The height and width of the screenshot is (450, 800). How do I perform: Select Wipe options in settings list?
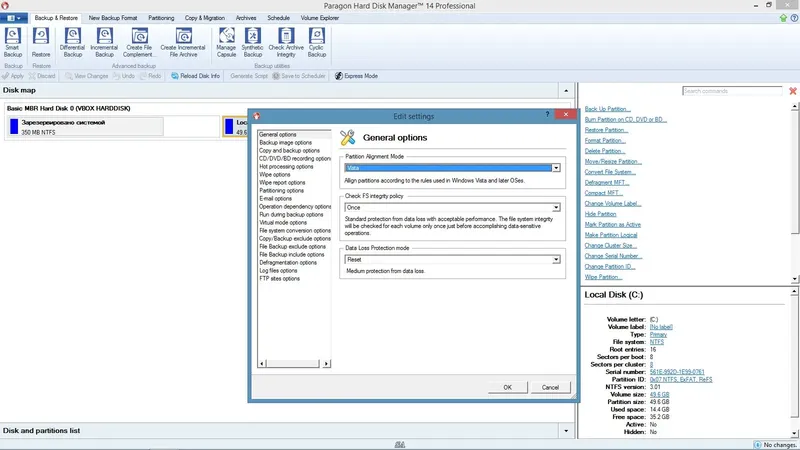274,174
